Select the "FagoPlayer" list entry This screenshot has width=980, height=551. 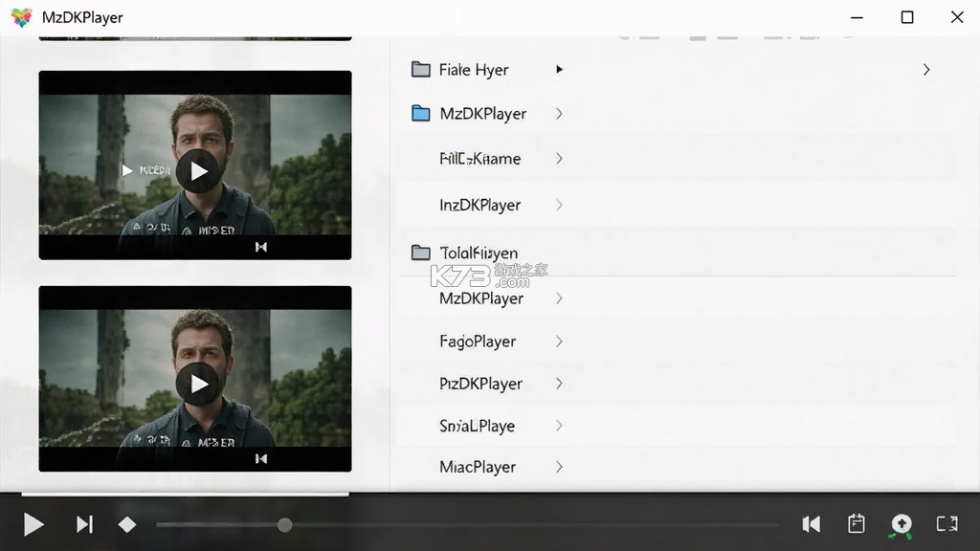(478, 342)
